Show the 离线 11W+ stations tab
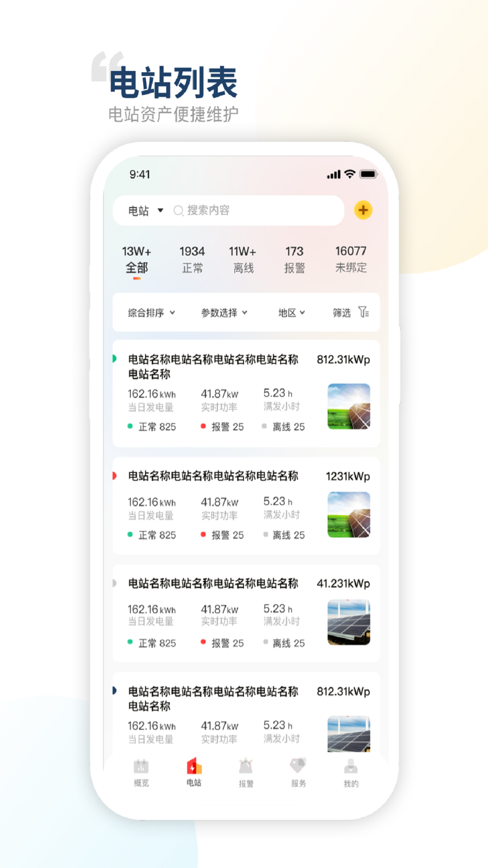488x868 pixels. pyautogui.click(x=243, y=259)
